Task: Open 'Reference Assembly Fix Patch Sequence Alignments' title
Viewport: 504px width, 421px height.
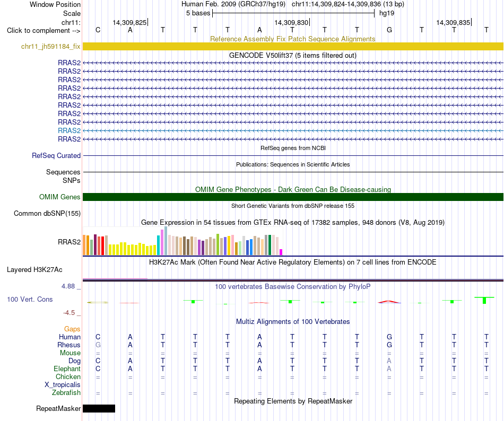Action: pyautogui.click(x=293, y=39)
